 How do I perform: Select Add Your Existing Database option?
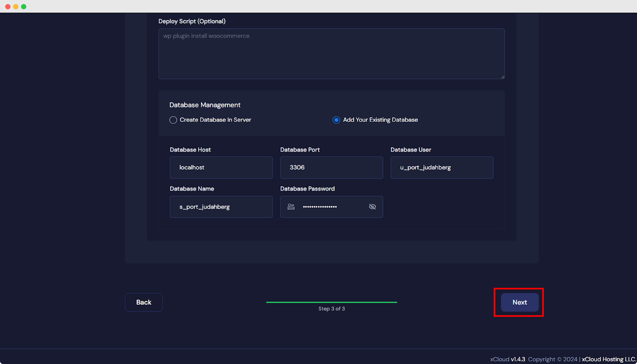(x=336, y=120)
